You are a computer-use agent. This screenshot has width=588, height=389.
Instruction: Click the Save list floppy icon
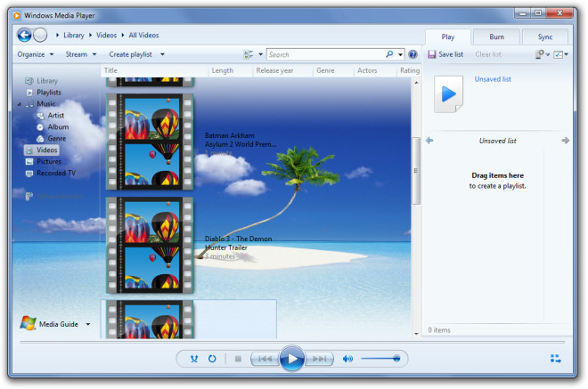click(x=432, y=54)
